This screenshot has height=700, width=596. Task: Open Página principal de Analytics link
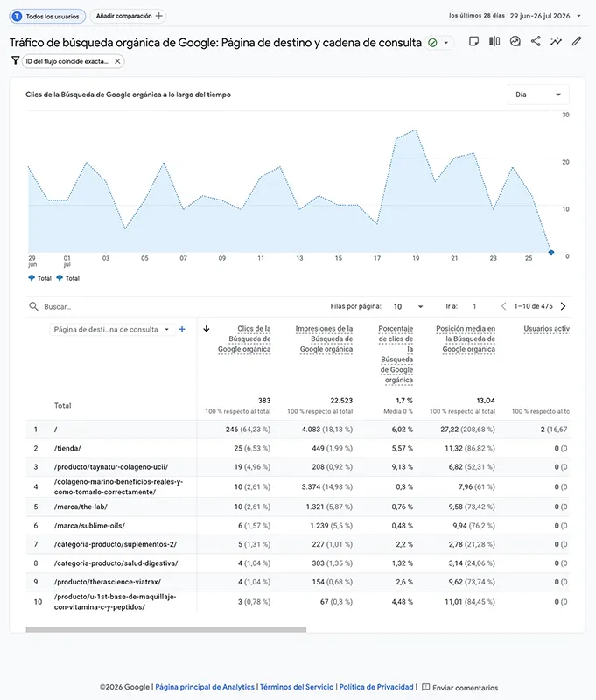point(205,687)
